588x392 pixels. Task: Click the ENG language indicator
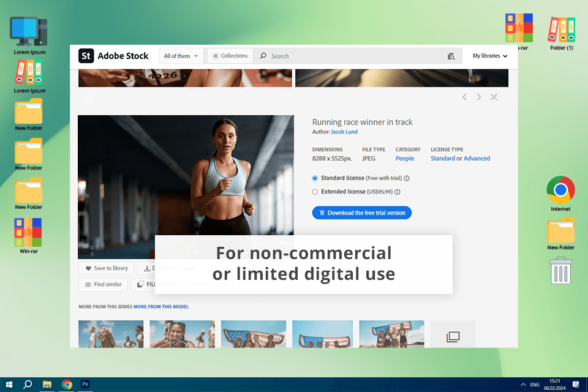tap(535, 385)
